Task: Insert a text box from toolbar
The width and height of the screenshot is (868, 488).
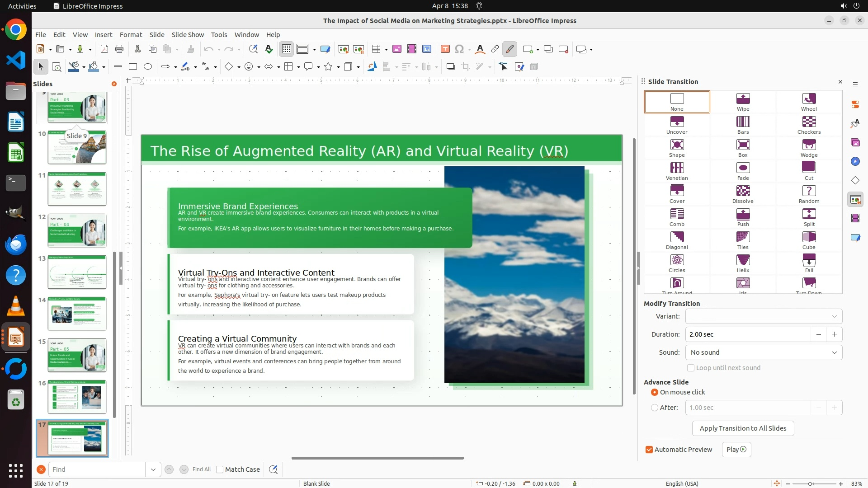Action: point(445,49)
